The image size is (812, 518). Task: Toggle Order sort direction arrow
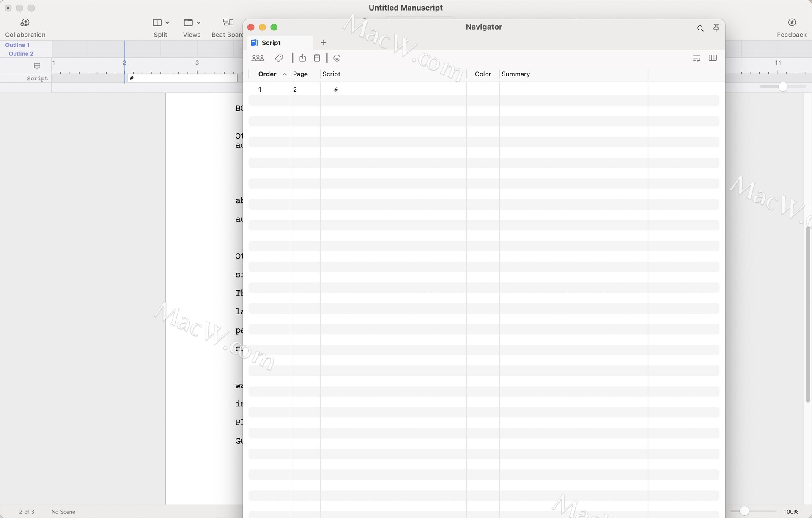point(285,74)
